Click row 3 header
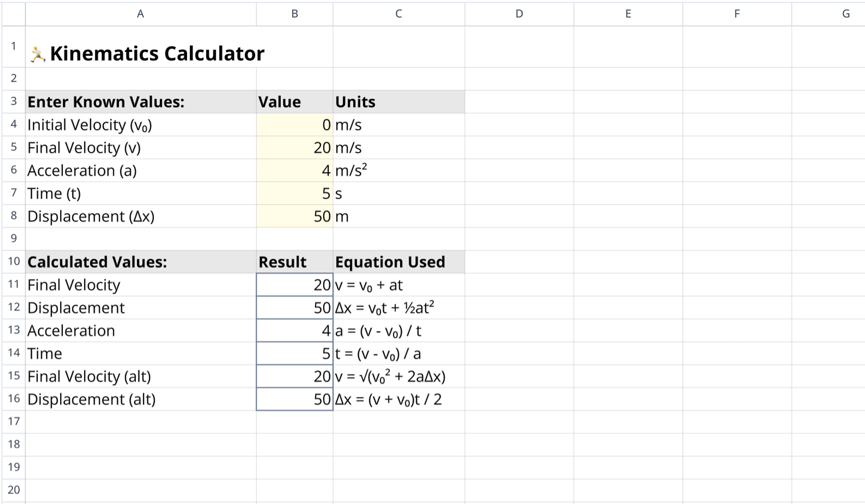 (x=13, y=102)
